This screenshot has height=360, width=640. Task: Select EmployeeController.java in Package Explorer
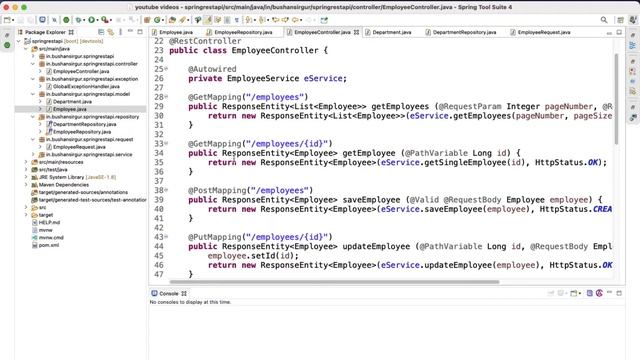coord(81,71)
